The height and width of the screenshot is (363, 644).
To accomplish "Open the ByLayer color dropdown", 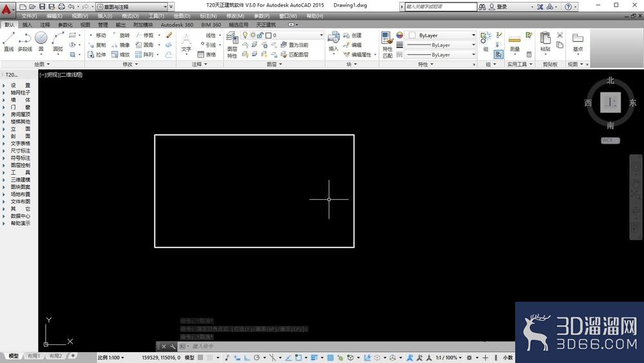I will click(x=446, y=35).
